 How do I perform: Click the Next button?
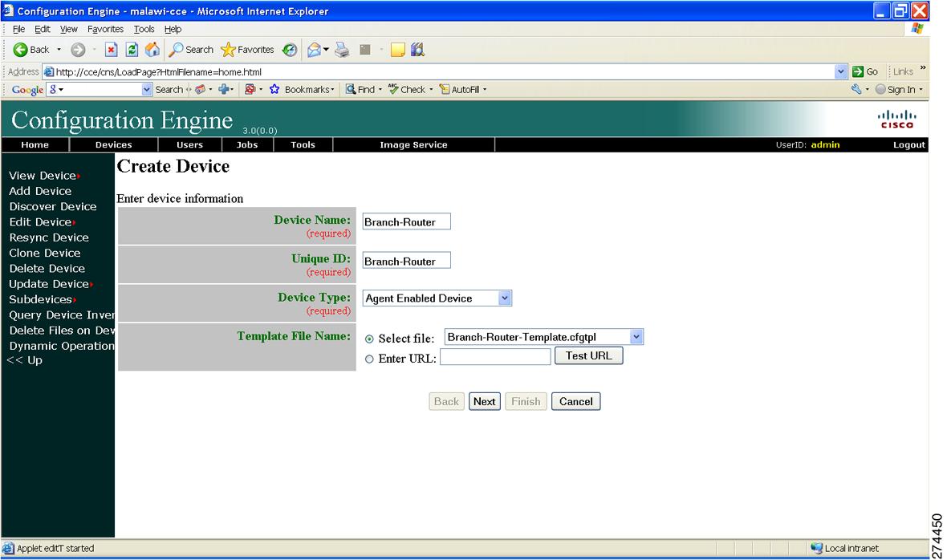click(485, 401)
